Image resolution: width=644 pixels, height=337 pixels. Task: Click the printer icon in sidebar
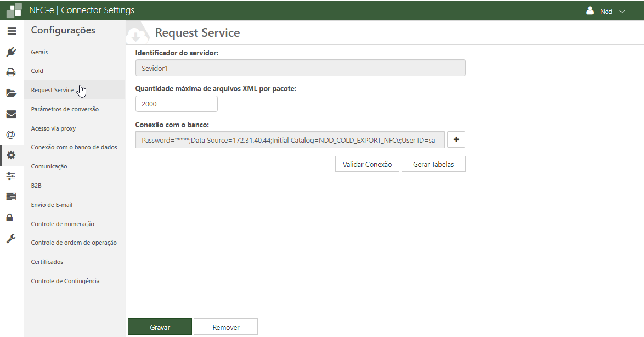point(11,72)
